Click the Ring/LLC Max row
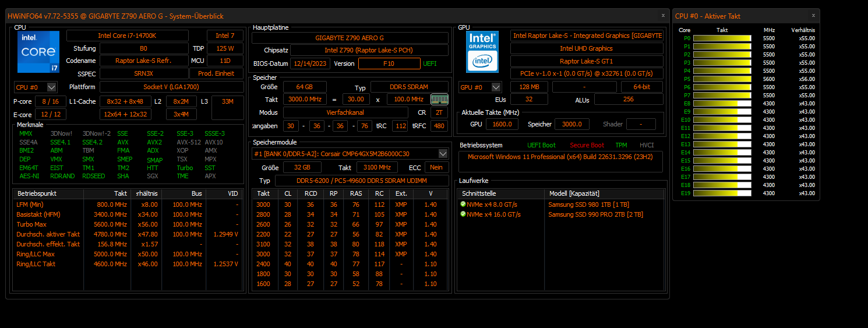This screenshot has width=868, height=328. point(128,254)
